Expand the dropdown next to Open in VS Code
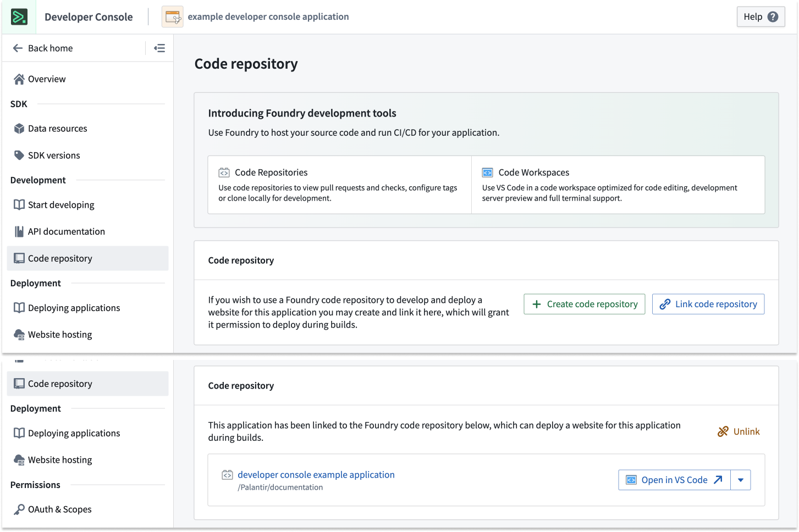 pos(741,480)
